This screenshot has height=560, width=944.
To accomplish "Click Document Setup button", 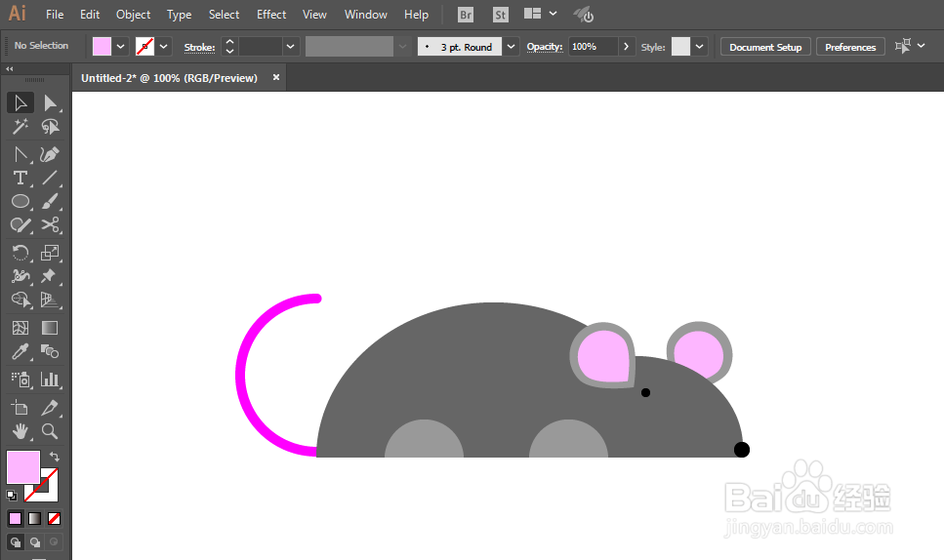I will [765, 47].
